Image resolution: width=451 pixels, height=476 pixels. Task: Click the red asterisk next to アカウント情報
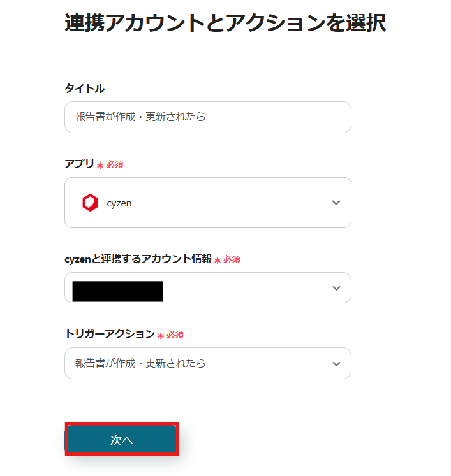(x=217, y=261)
